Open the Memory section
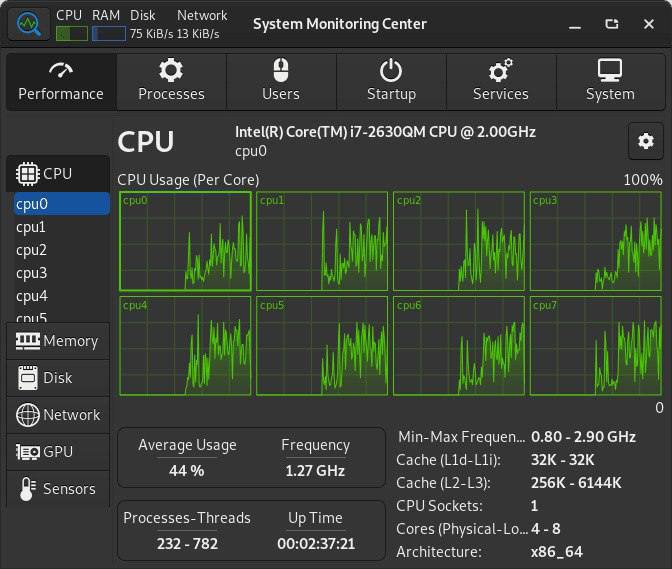672x569 pixels. [x=58, y=341]
